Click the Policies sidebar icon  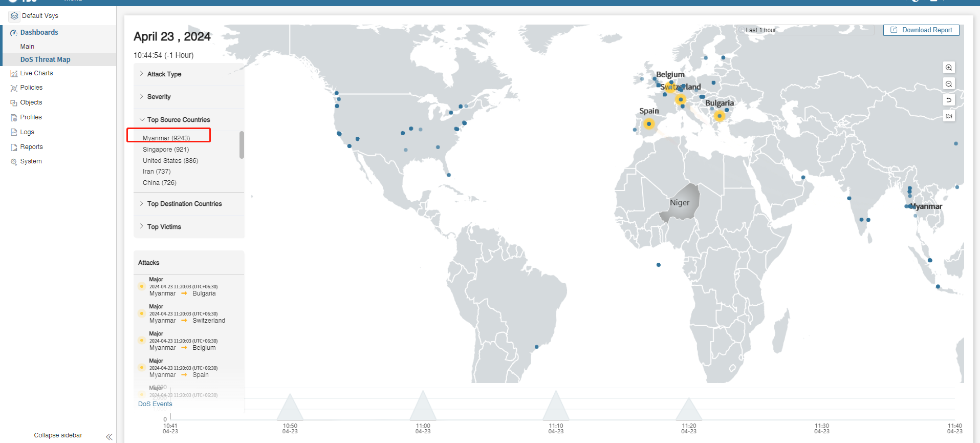click(x=14, y=88)
